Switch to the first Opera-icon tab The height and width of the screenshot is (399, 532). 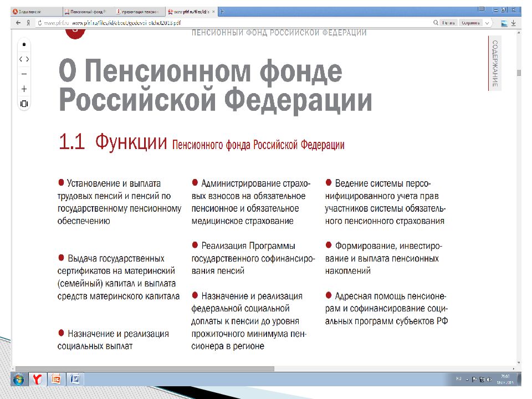coord(37,12)
